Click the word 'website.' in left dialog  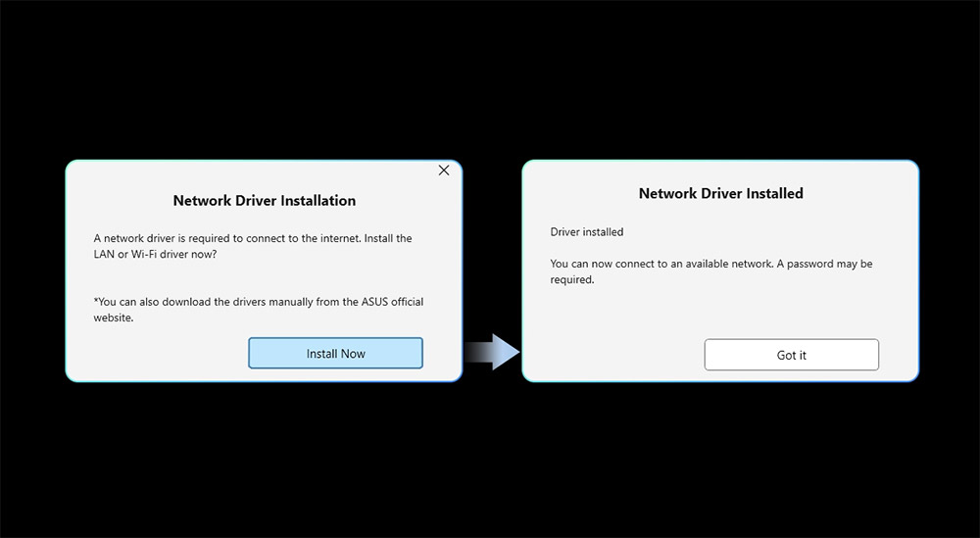[x=113, y=318]
